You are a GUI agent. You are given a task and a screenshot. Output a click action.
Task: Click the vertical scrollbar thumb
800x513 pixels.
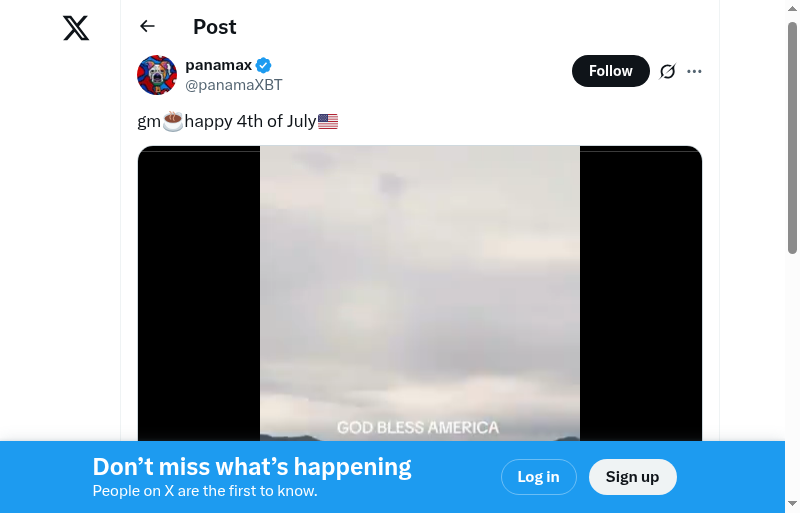click(792, 138)
